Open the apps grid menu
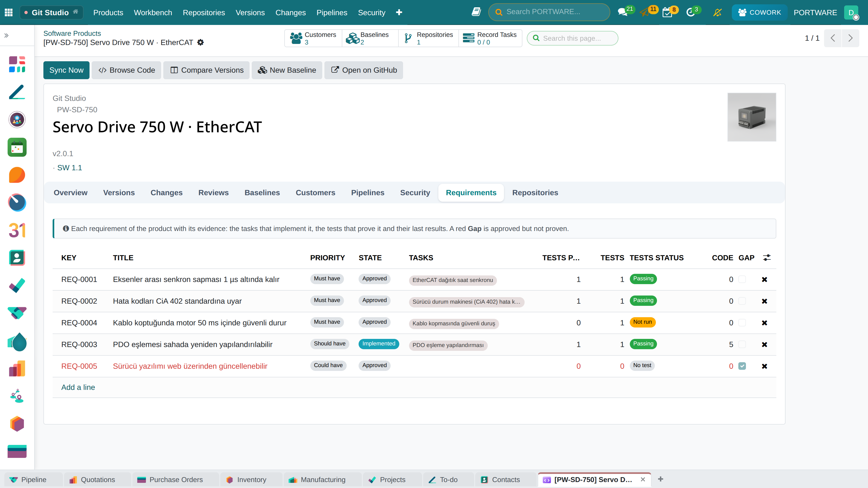 coord(9,12)
